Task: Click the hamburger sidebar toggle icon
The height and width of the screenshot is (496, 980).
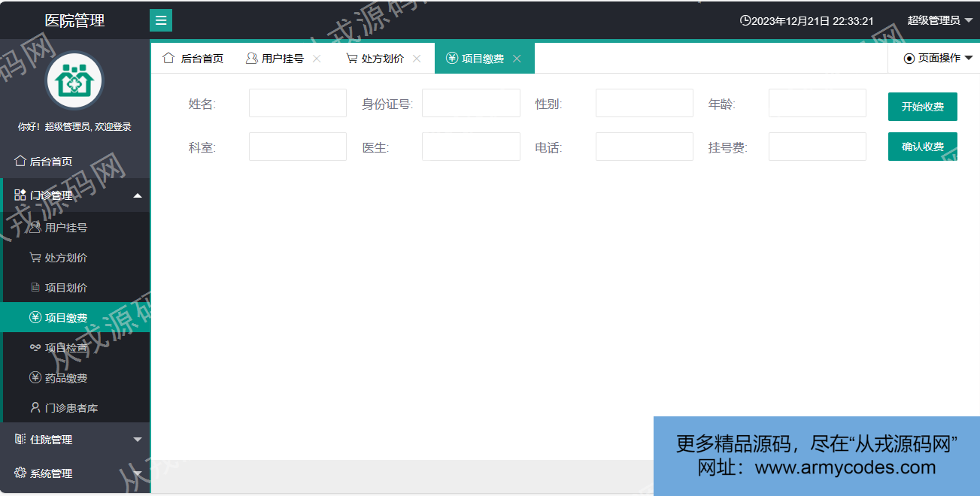Action: [x=161, y=20]
